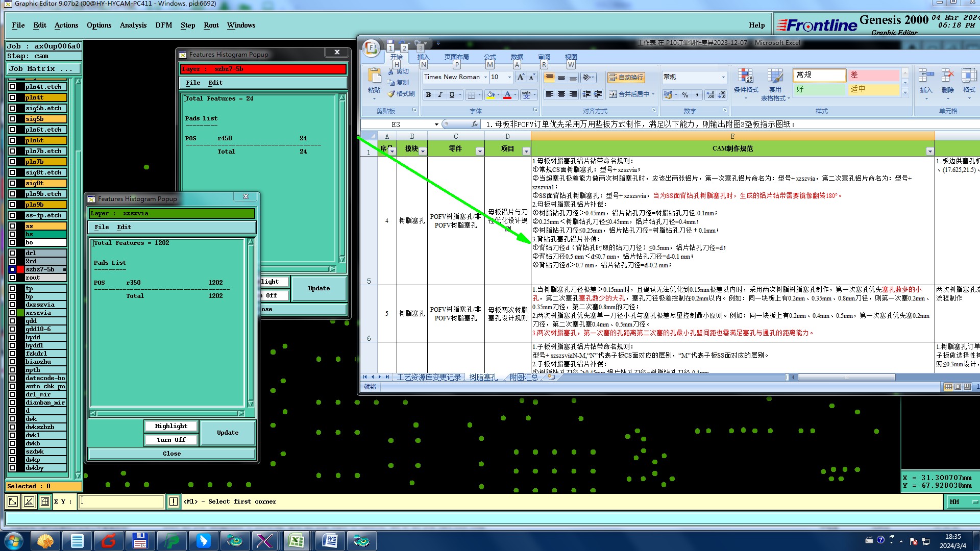
Task: Open the Times New Roman font dropdown
Action: coord(485,77)
